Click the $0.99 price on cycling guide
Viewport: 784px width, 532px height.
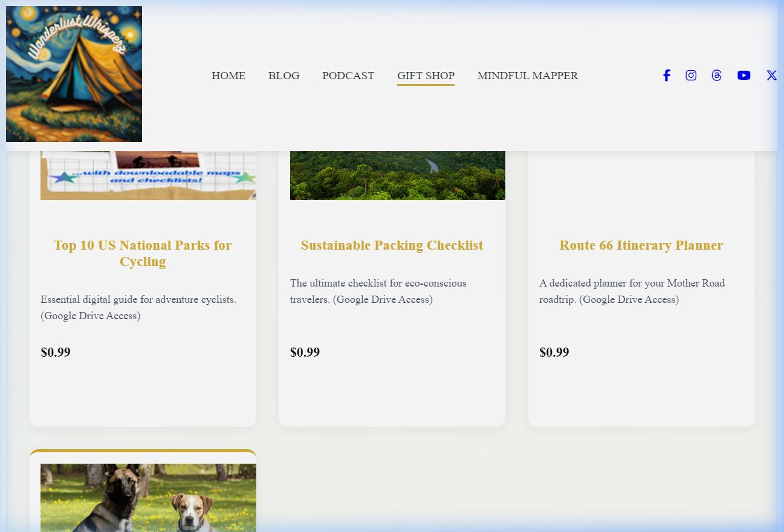coord(56,352)
